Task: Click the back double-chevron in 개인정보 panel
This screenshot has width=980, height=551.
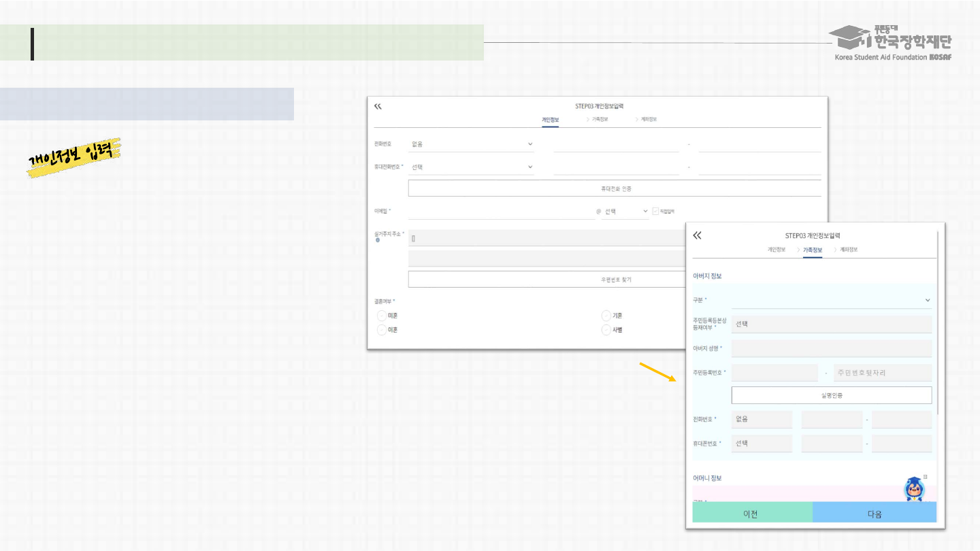Action: coord(378,106)
